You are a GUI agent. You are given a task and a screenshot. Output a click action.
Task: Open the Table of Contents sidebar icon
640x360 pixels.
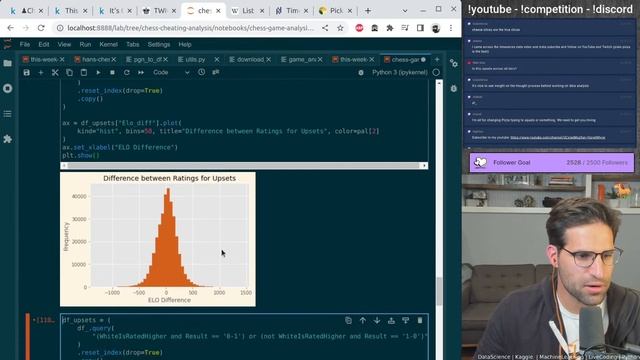(x=7, y=114)
